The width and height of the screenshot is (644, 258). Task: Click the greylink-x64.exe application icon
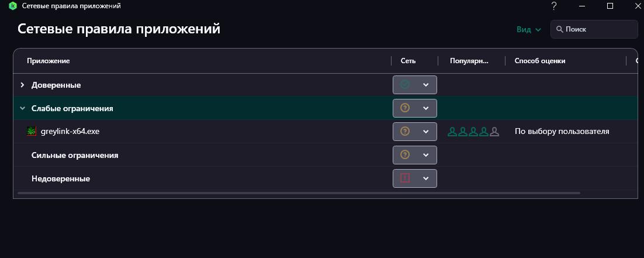[x=32, y=131]
